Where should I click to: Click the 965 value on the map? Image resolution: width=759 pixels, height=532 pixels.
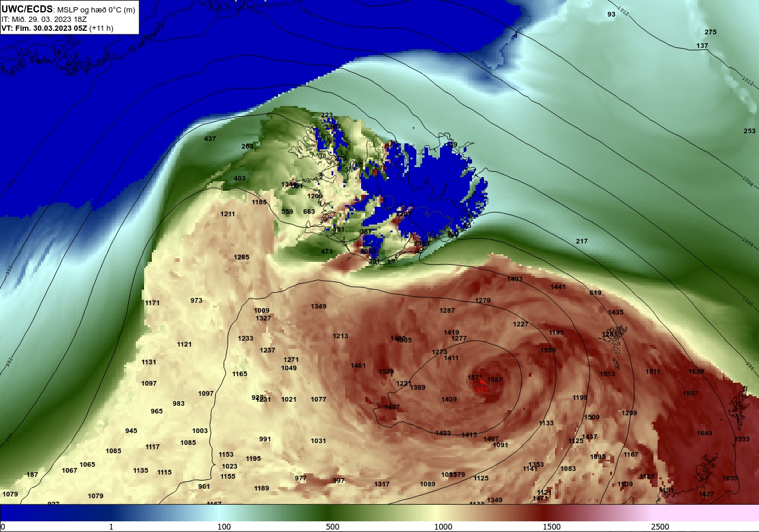click(157, 411)
